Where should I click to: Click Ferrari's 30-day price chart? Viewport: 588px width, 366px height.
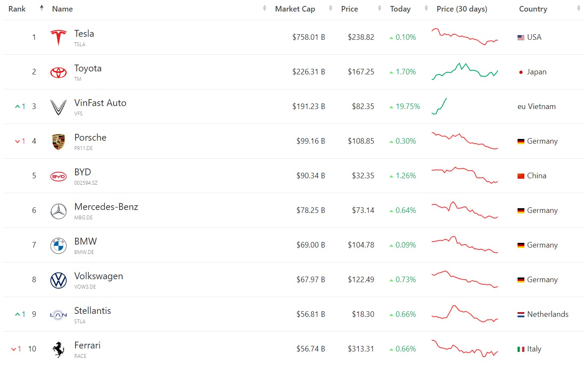click(x=465, y=348)
